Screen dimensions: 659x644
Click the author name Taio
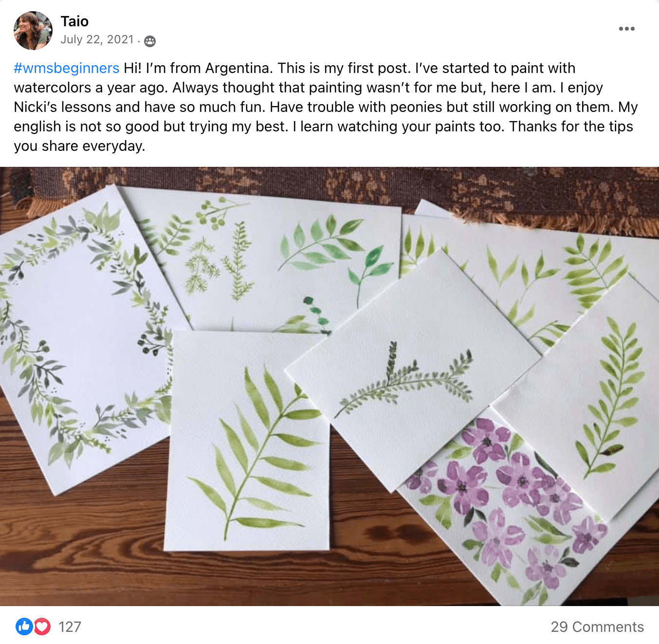point(74,21)
